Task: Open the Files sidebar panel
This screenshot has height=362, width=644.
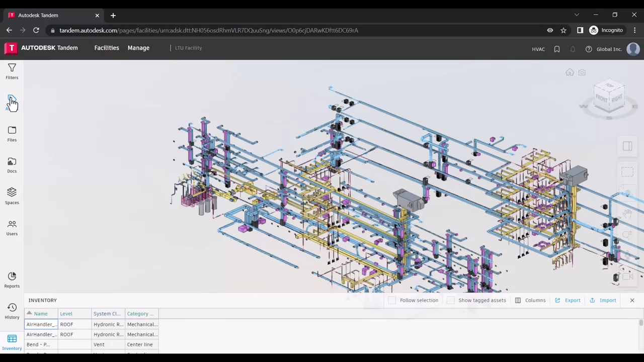Action: point(12,134)
